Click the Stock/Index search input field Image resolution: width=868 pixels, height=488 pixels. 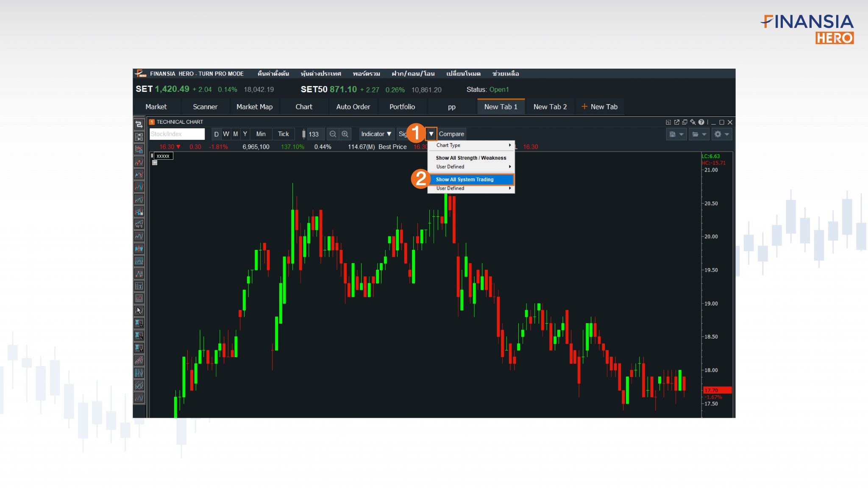pos(177,134)
